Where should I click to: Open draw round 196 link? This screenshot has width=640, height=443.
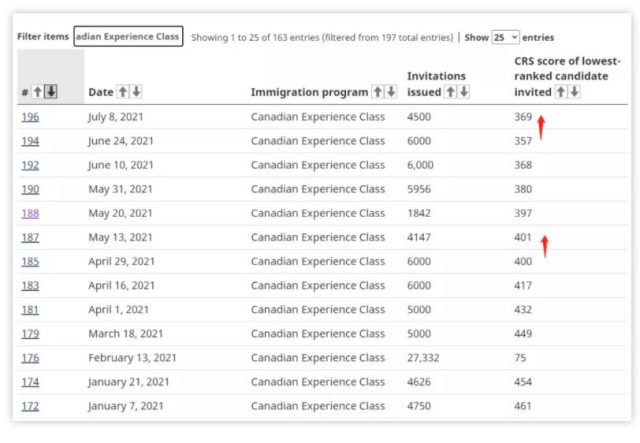point(30,117)
